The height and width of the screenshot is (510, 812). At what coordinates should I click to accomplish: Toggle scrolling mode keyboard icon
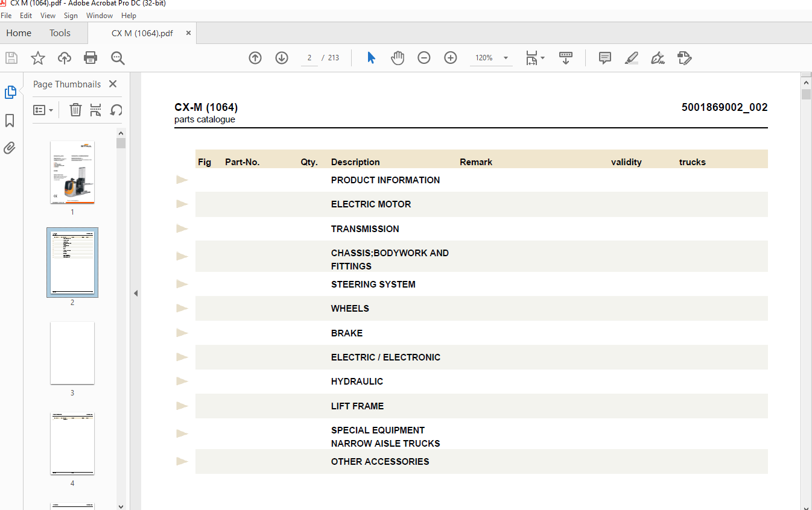(565, 58)
